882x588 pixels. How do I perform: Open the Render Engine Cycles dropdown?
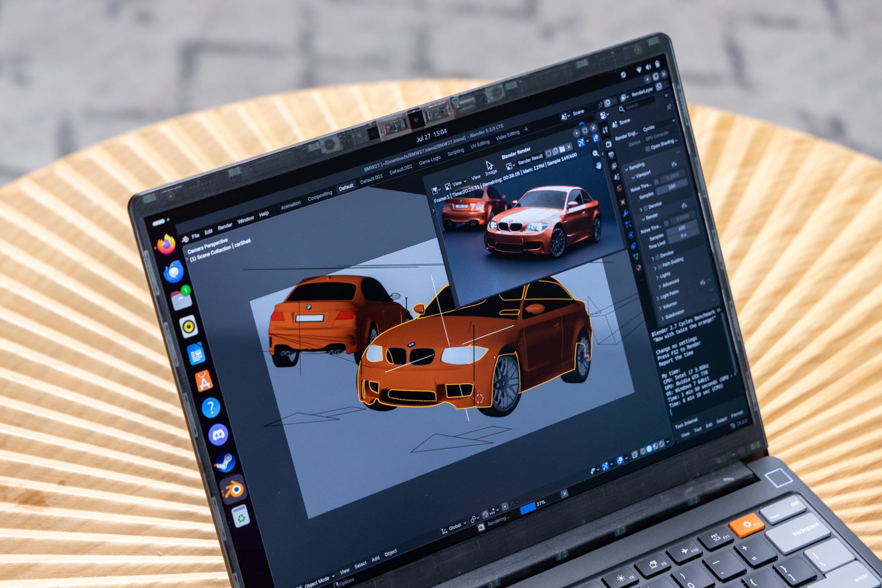pos(657,126)
